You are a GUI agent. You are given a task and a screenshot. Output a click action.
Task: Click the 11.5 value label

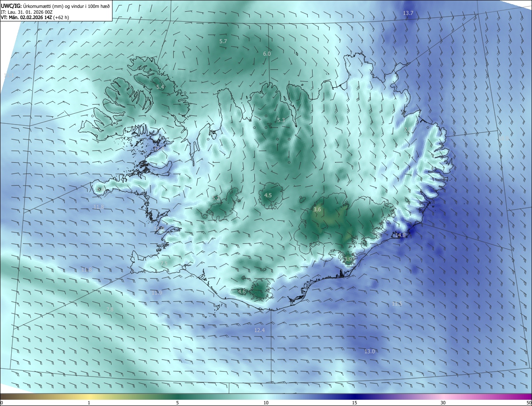[x=397, y=304]
